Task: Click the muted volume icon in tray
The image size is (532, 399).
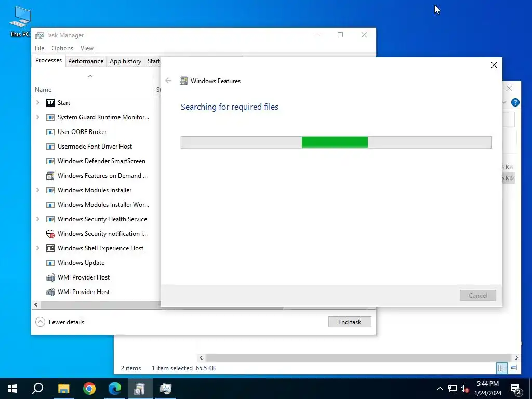Action: [465, 389]
